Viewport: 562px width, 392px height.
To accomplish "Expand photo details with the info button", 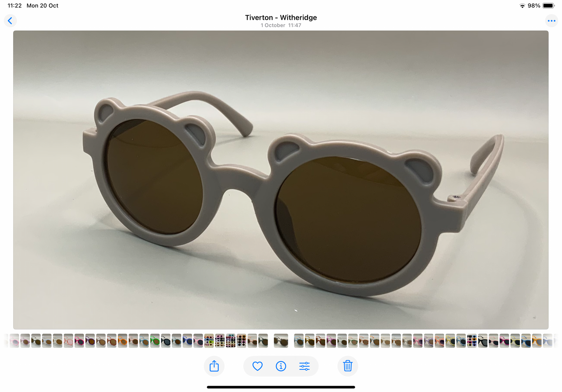I will [x=281, y=366].
